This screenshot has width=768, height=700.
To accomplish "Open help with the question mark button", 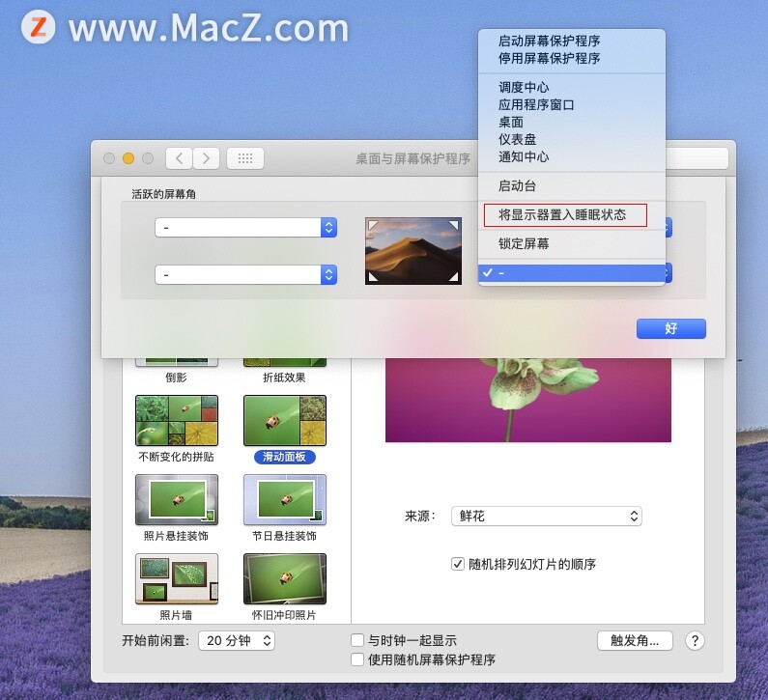I will point(695,640).
